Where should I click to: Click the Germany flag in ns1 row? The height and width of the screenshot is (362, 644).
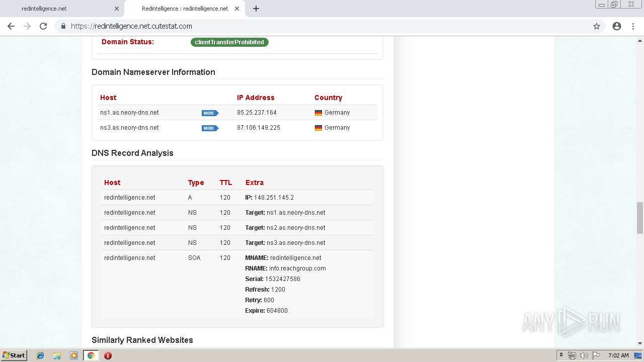click(318, 113)
